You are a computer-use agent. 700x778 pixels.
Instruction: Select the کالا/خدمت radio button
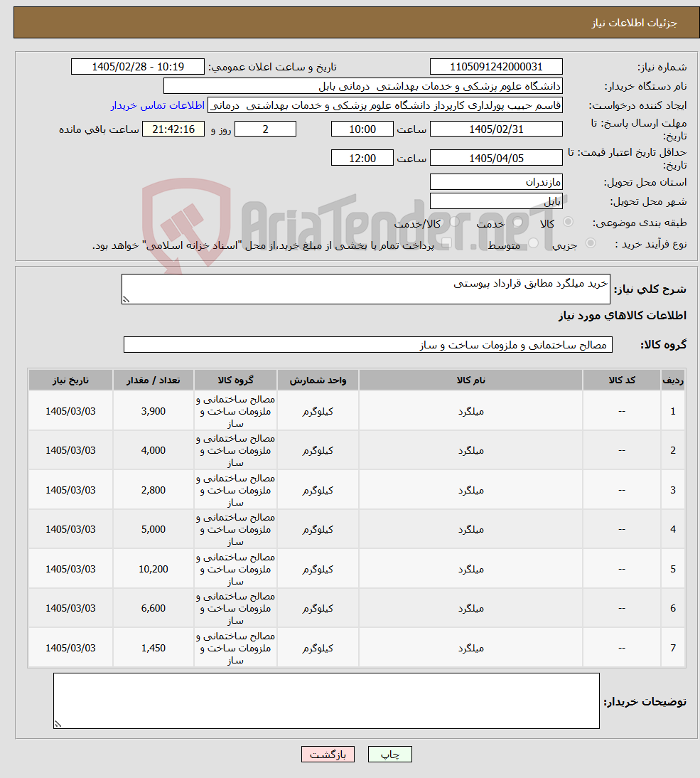pos(454,223)
